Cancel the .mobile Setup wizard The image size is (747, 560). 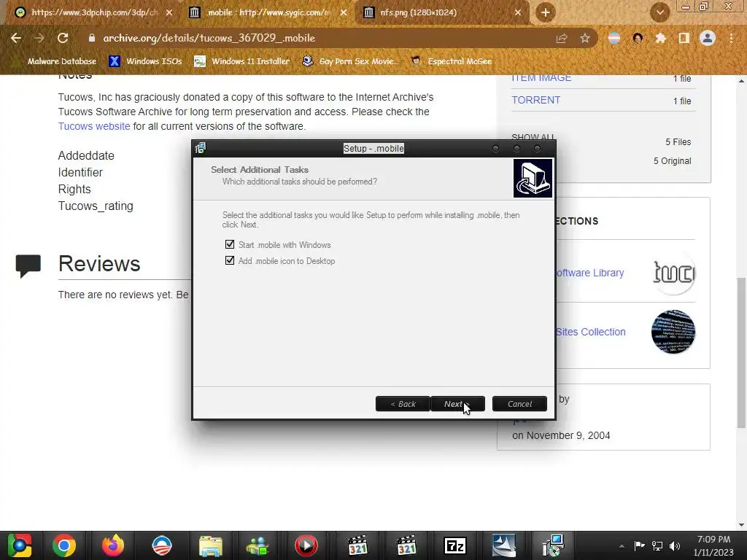click(x=519, y=404)
